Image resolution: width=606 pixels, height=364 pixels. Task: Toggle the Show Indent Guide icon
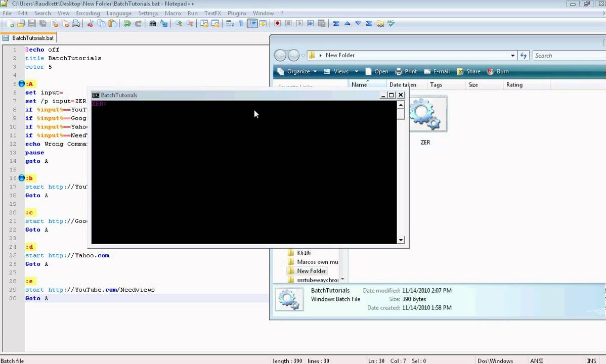[x=252, y=24]
